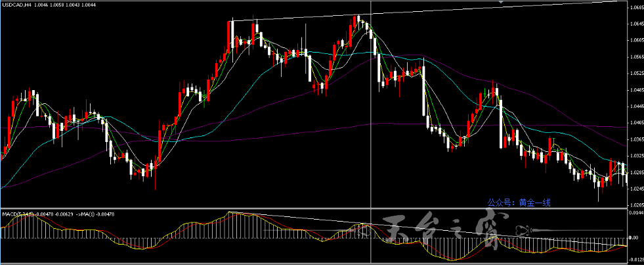Click the 1.0205 price axis label
This screenshot has height=265, width=644.
click(635, 205)
